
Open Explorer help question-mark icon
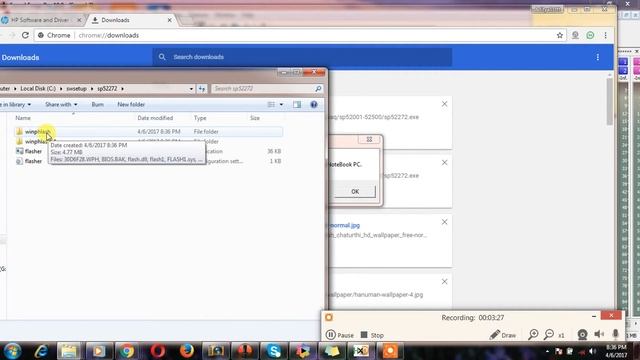pos(314,104)
